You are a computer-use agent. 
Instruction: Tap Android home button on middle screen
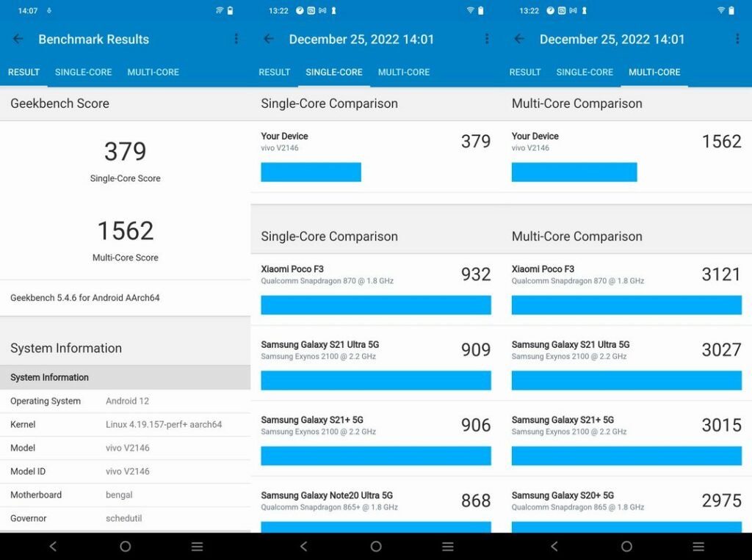click(376, 546)
